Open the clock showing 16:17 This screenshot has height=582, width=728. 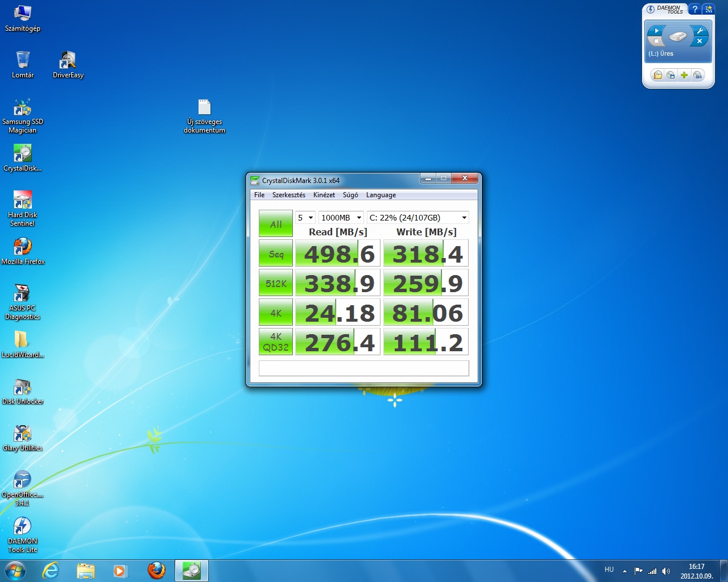(x=697, y=571)
